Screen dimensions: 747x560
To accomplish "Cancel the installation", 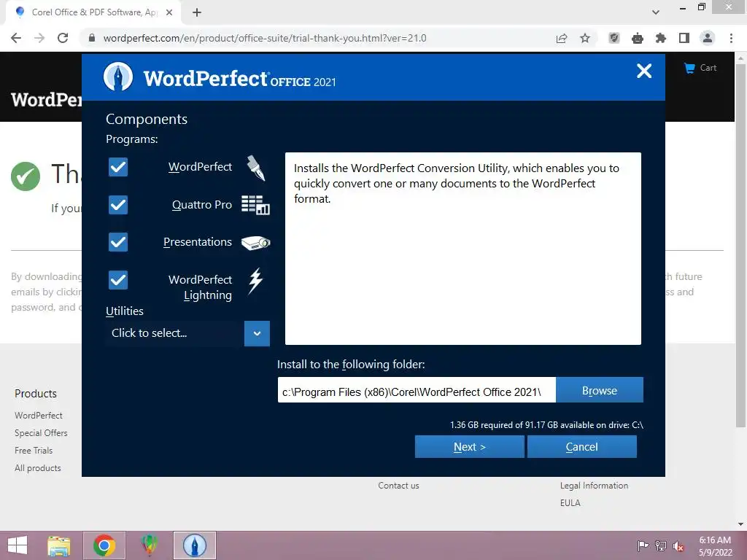I will coord(581,447).
